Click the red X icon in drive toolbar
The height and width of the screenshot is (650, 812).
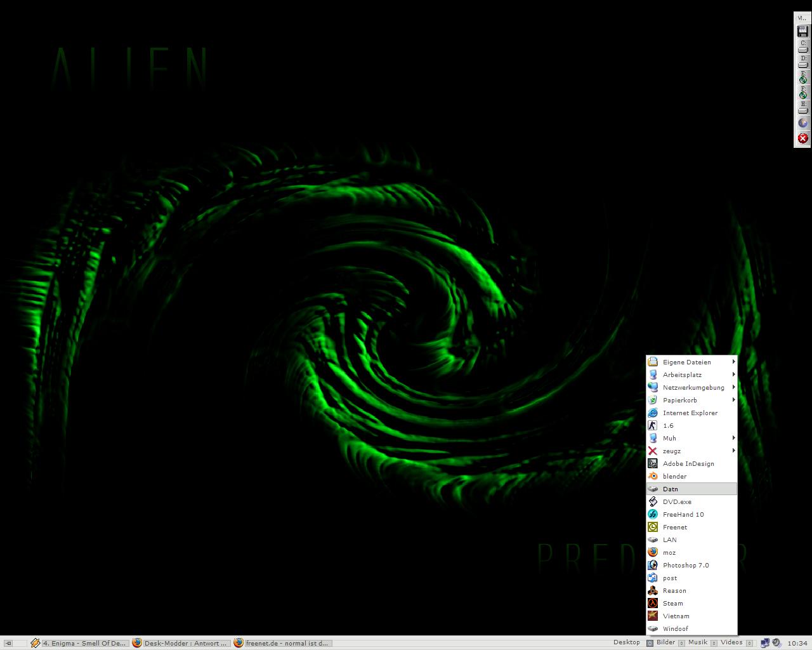(802, 138)
